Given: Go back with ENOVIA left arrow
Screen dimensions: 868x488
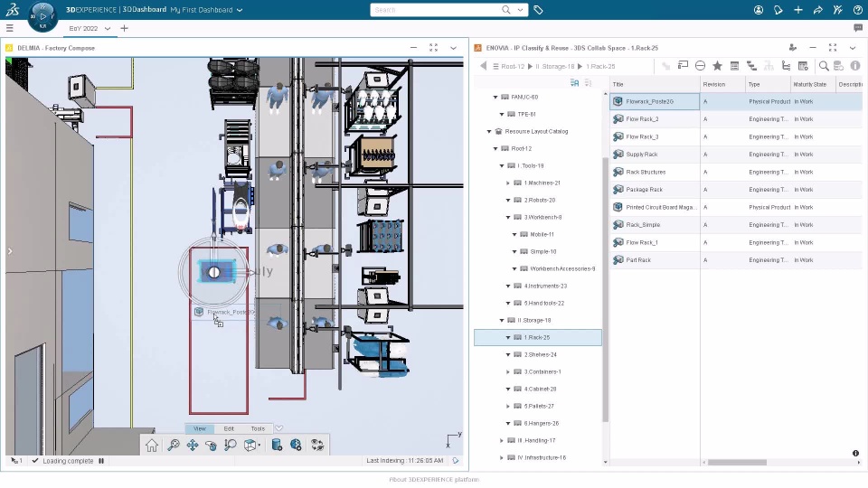Looking at the screenshot, I should [x=483, y=66].
